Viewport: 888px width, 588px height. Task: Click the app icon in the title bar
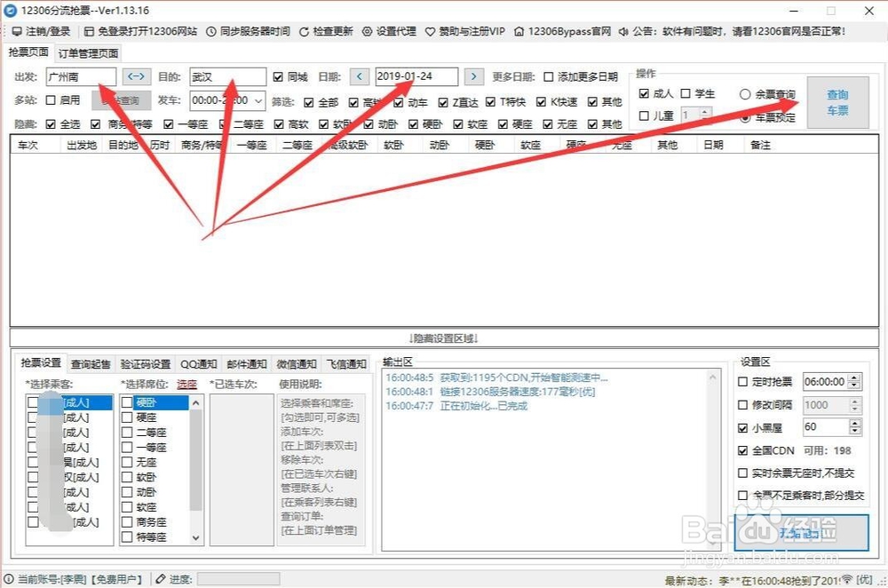click(10, 10)
